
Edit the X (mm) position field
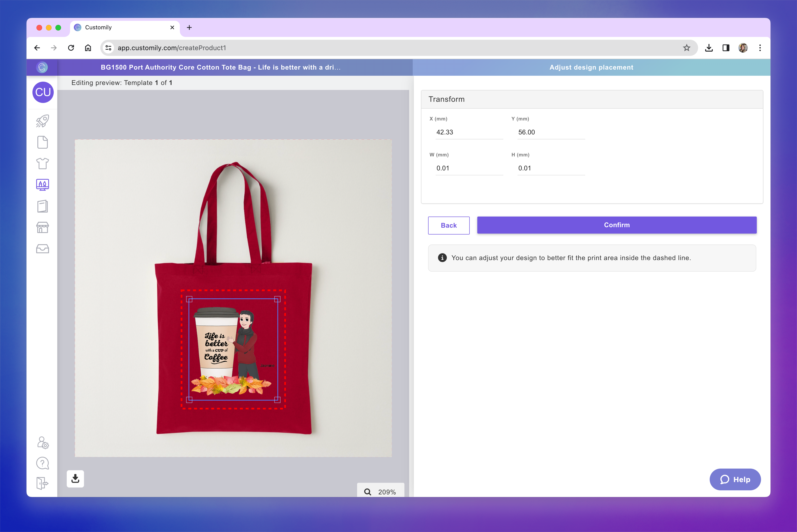coord(469,132)
